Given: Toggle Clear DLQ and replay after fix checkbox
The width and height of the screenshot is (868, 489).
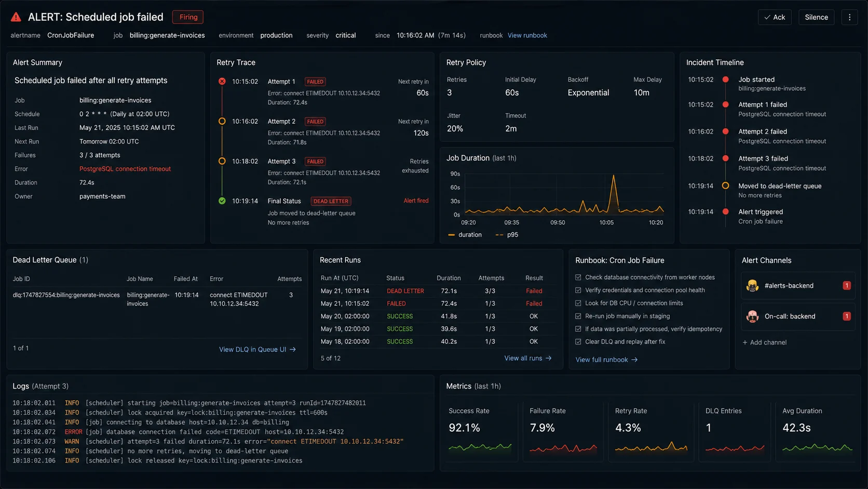Looking at the screenshot, I should point(578,341).
